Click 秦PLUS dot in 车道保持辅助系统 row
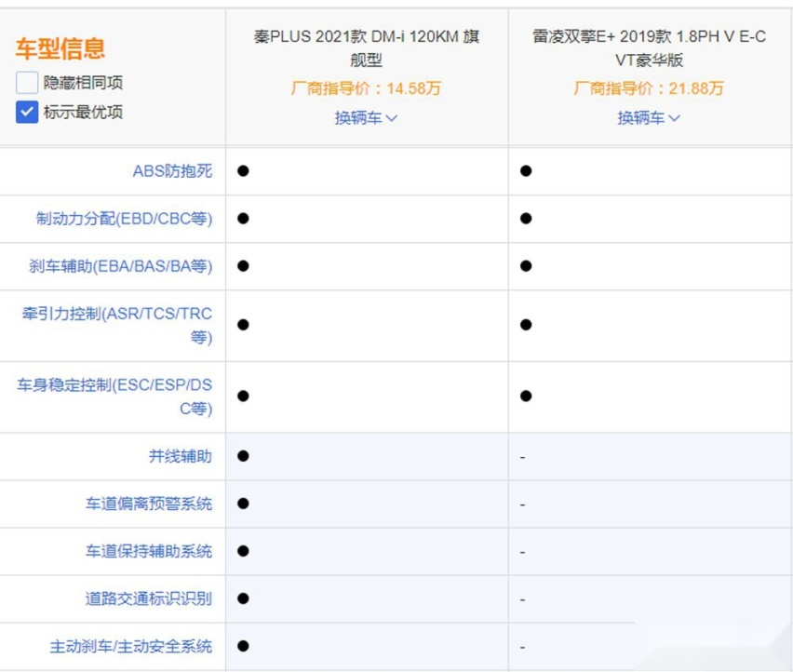Screen dimensions: 793x672 [243, 551]
